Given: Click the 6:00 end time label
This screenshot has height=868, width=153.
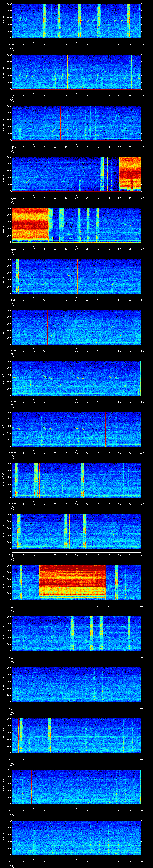Looking at the screenshot, I should click(x=141, y=249).
